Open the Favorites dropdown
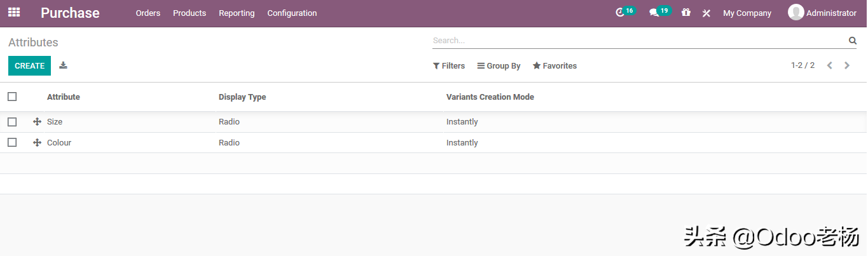868x256 pixels. [x=555, y=66]
